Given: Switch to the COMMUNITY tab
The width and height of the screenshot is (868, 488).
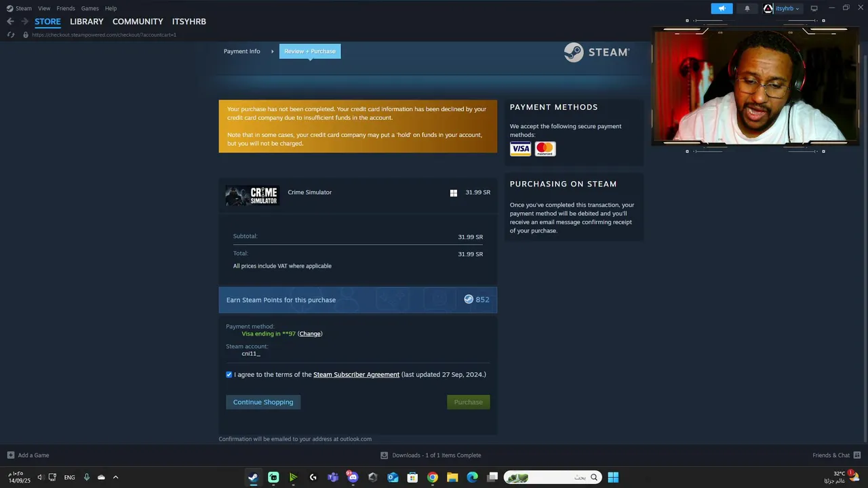Looking at the screenshot, I should click(x=138, y=22).
